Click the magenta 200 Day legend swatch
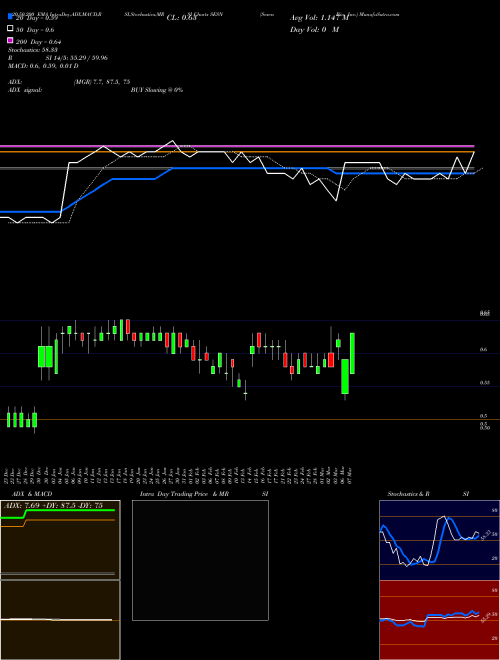This screenshot has height=660, width=500. pyautogui.click(x=10, y=40)
